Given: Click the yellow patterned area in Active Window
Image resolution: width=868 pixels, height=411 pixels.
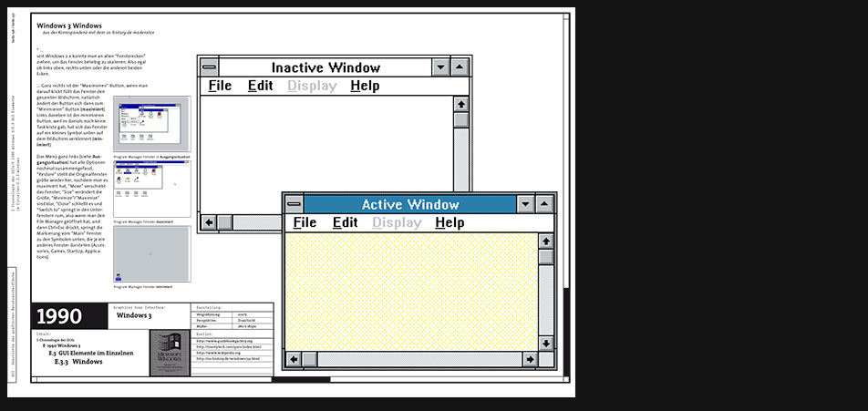Looking at the screenshot, I should point(410,292).
